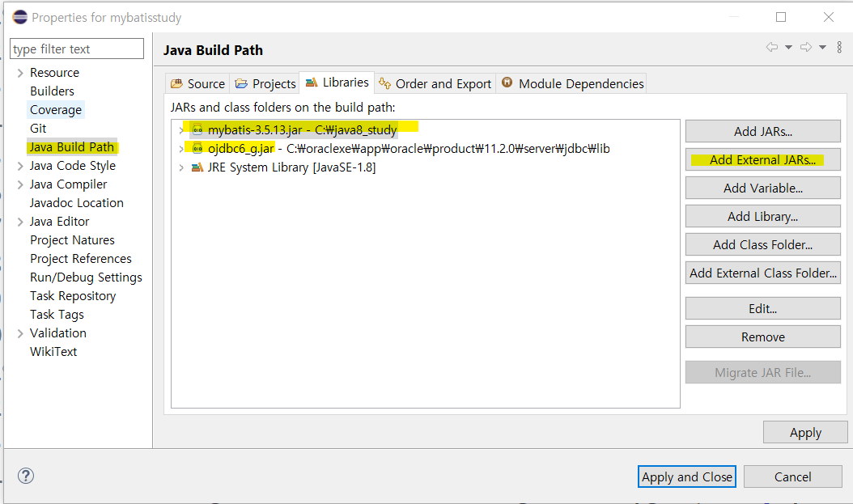Click the mybatis-3.5.13.jar file icon
The width and height of the screenshot is (853, 504).
click(197, 129)
